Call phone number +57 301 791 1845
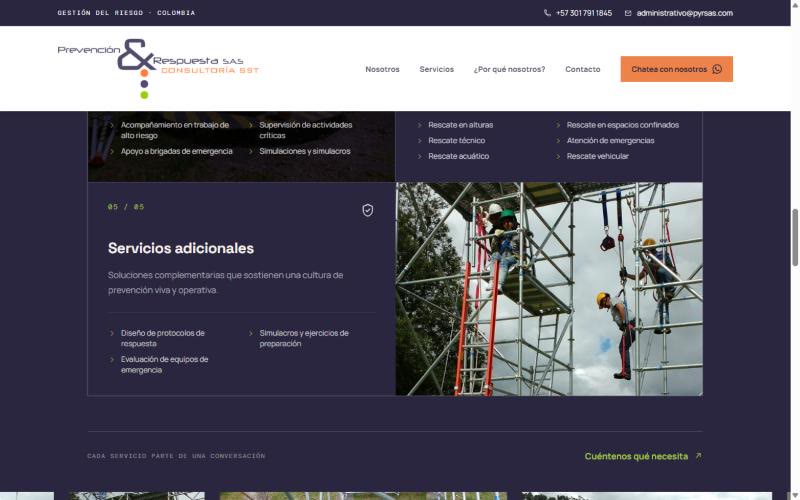Screen dimensions: 800x500 (584, 13)
